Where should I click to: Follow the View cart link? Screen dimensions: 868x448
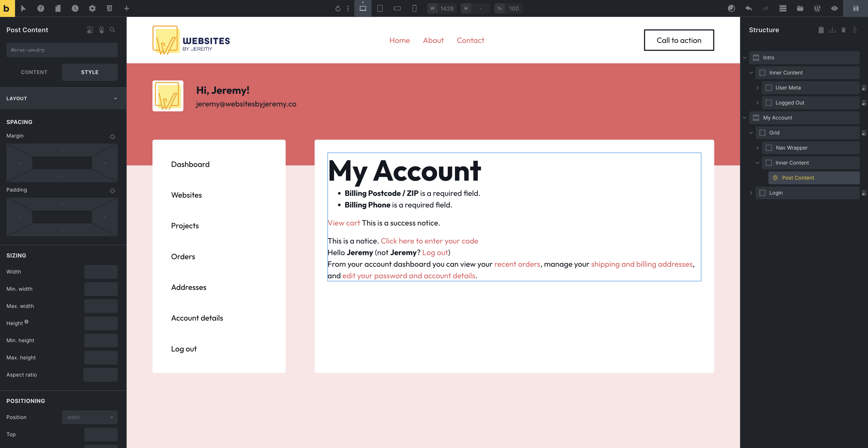tap(344, 223)
